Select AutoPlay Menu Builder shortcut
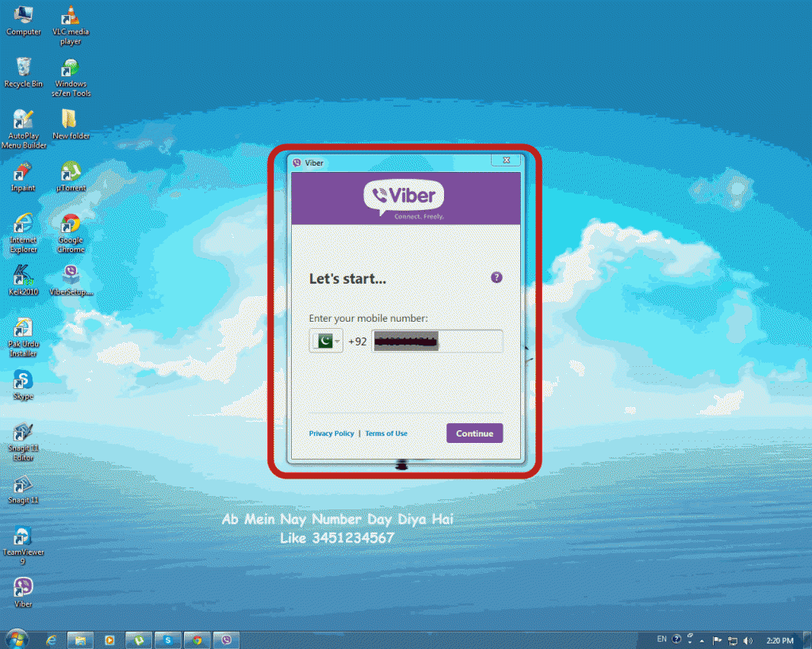 point(23,129)
